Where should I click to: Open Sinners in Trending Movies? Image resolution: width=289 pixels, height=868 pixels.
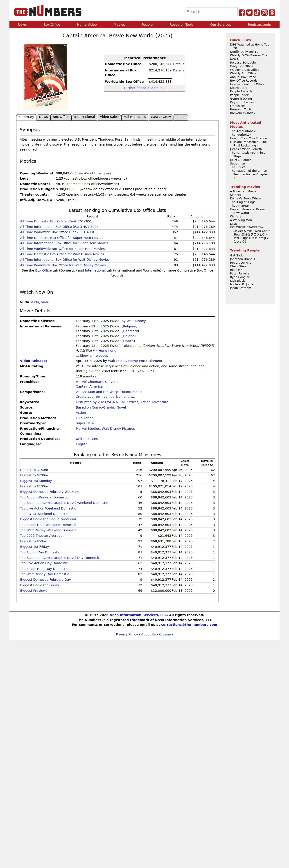[235, 195]
